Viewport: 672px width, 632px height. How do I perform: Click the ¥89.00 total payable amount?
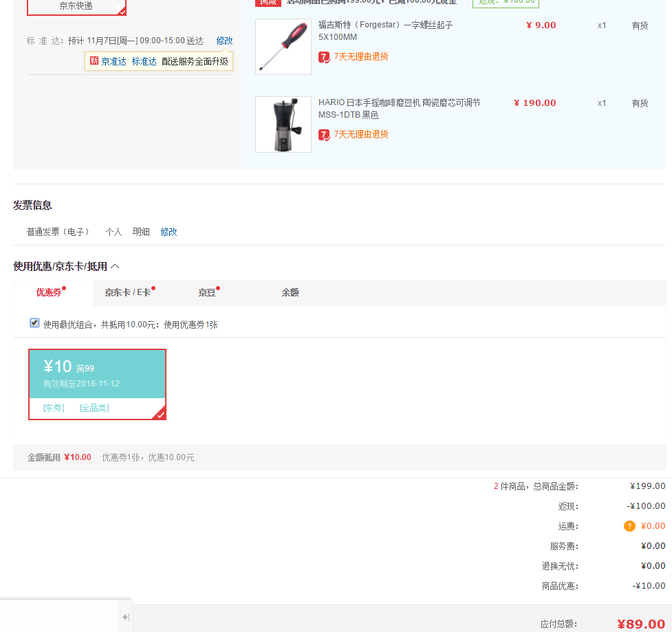click(x=641, y=624)
